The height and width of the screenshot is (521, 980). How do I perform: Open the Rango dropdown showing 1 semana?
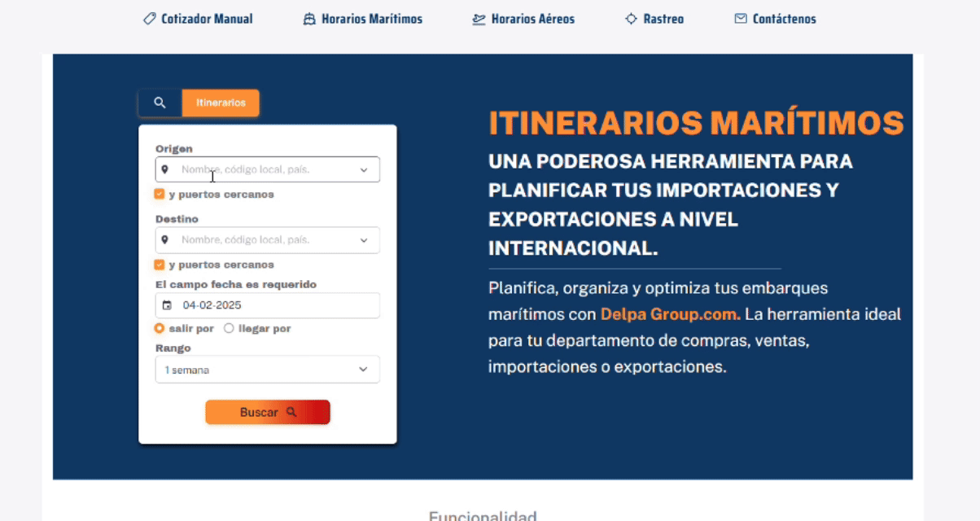click(x=267, y=370)
